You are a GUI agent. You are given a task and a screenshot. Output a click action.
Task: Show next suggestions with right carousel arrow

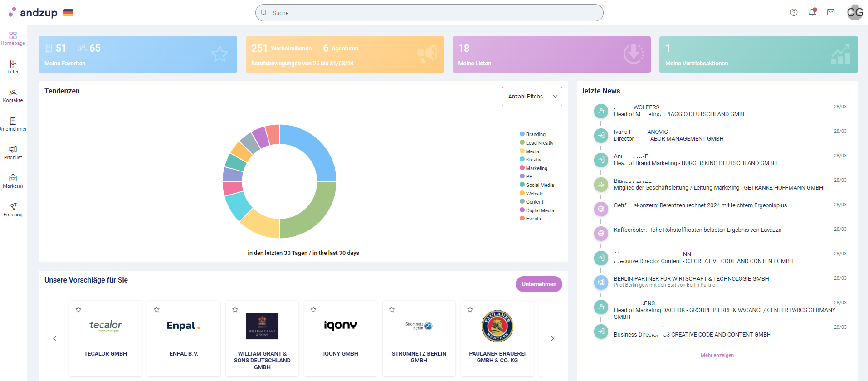tap(552, 338)
